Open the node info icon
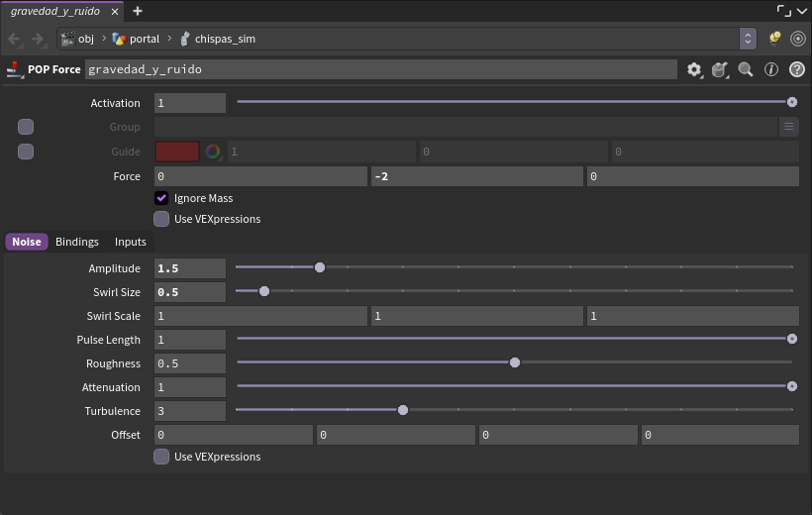 pyautogui.click(x=771, y=69)
